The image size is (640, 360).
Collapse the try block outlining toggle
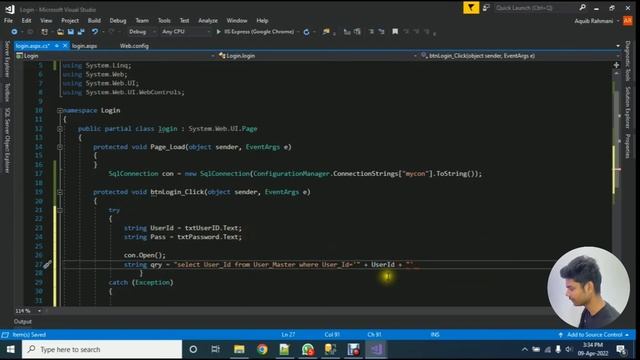tap(60, 210)
